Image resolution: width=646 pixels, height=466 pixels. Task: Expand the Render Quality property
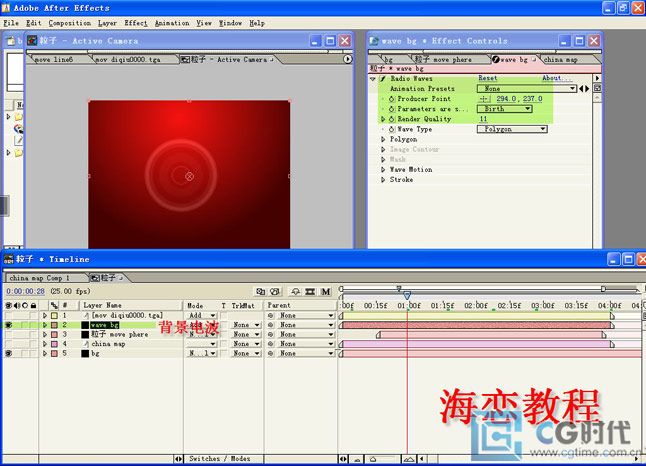click(x=383, y=119)
